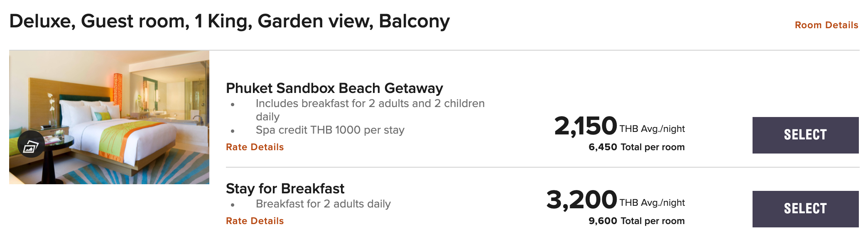Click the 9,600 Total per room text
Screen dimensions: 868x239
click(636, 221)
